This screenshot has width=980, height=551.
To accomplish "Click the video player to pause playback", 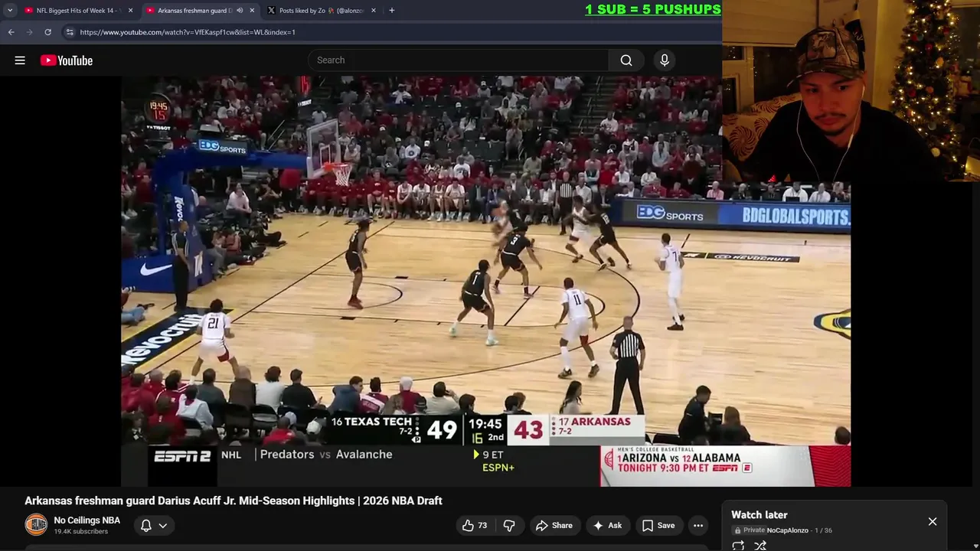I will [485, 281].
